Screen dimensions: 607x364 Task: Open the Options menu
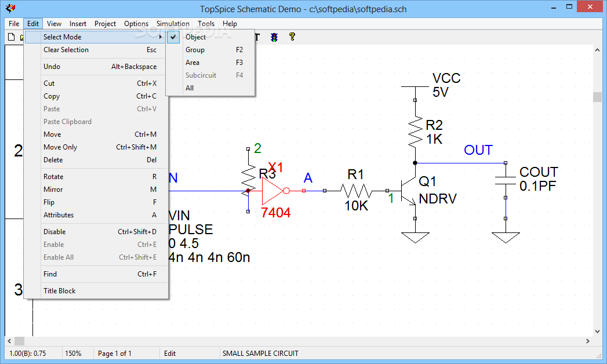136,24
